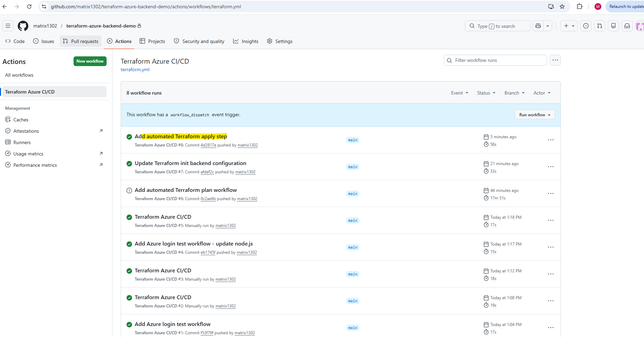Open the Run workflow dropdown
644x337 pixels.
[535, 115]
